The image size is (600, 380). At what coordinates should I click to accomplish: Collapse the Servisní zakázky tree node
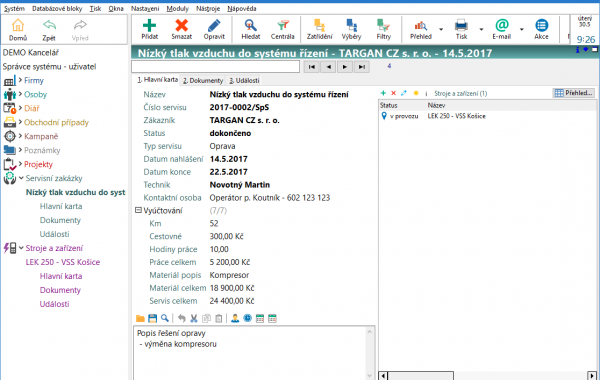point(21,178)
